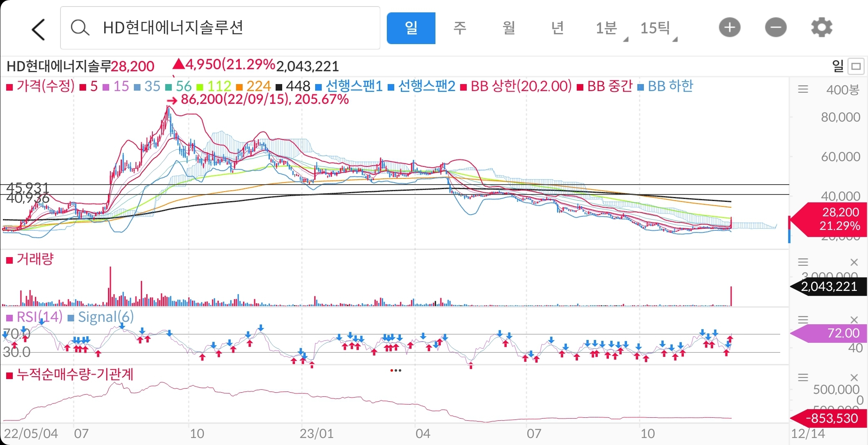Screen dimensions: 868x445
Task: Toggle the chart maximize square icon
Action: (856, 66)
